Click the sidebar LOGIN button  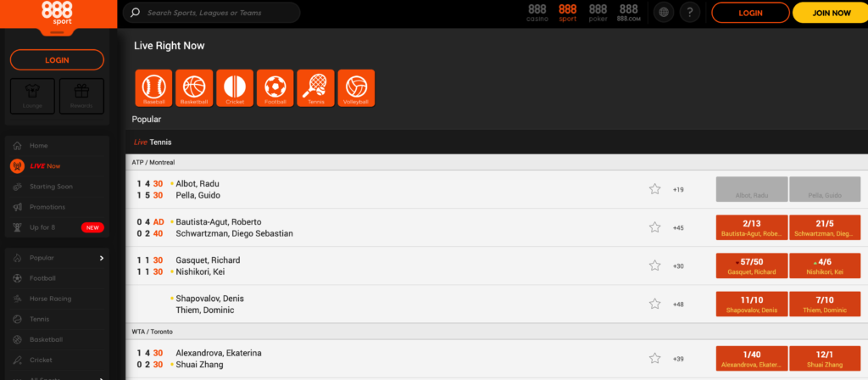point(57,60)
